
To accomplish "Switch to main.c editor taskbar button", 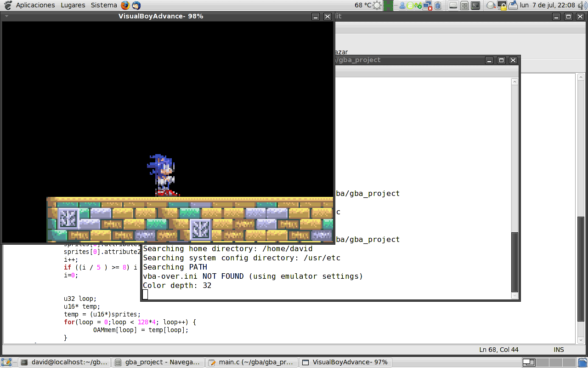I will click(x=252, y=362).
